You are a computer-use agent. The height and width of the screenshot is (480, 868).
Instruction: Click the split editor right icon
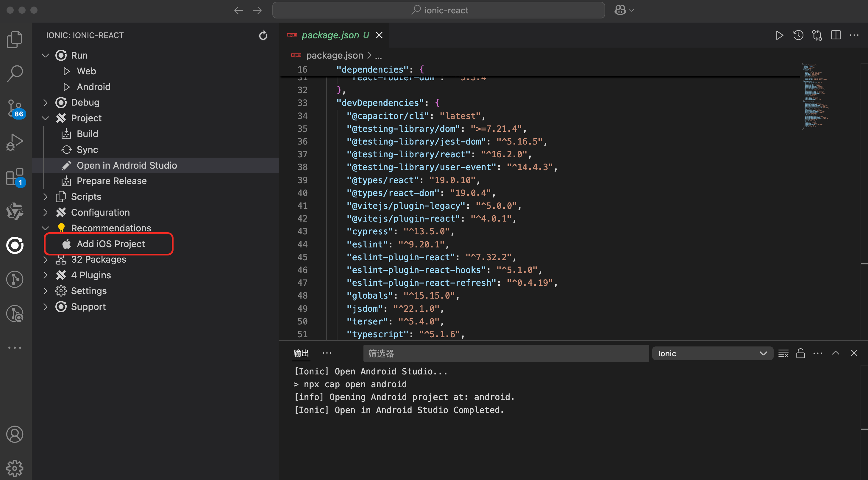pyautogui.click(x=836, y=35)
